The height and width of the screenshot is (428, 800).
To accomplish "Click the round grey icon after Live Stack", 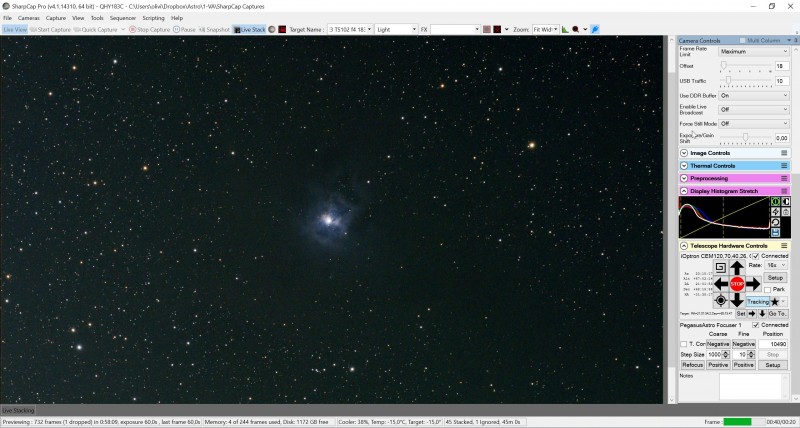I will 272,30.
